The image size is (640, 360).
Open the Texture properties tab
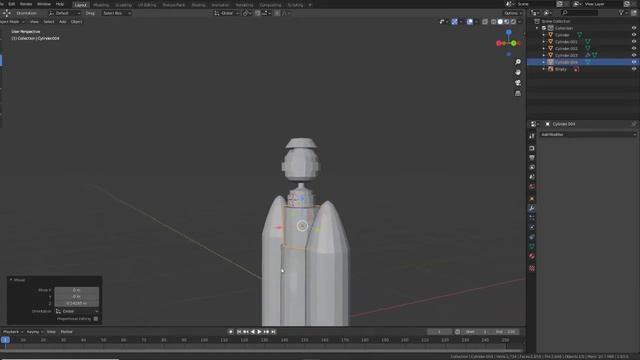tap(531, 268)
